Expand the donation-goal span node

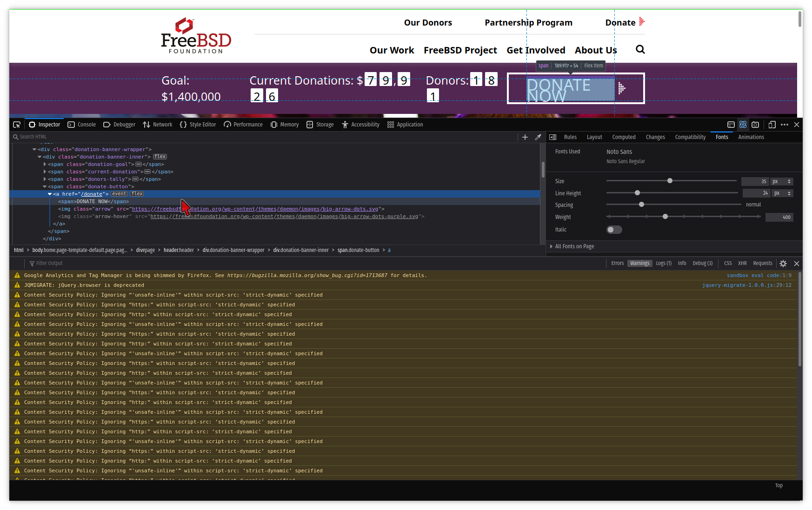coord(45,164)
